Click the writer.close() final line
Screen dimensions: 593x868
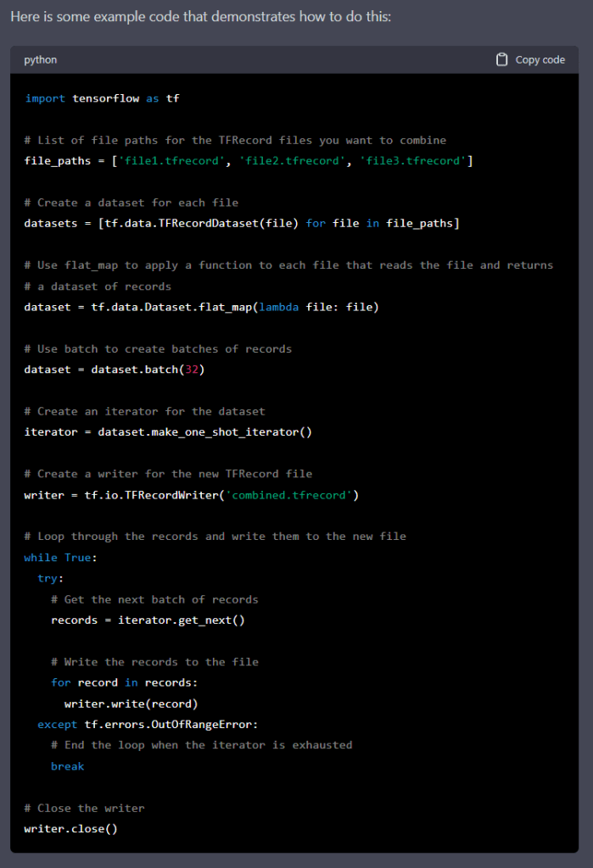(71, 829)
